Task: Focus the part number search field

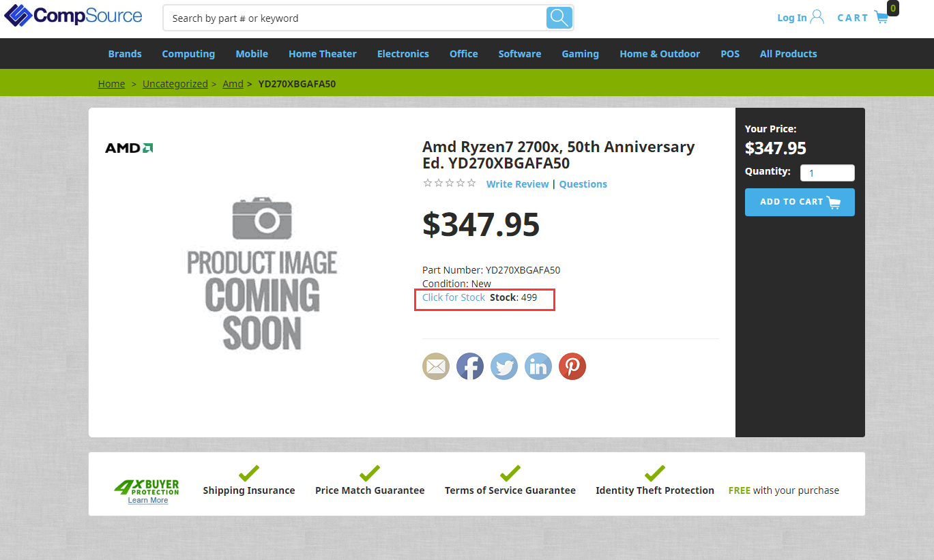Action: (x=355, y=18)
